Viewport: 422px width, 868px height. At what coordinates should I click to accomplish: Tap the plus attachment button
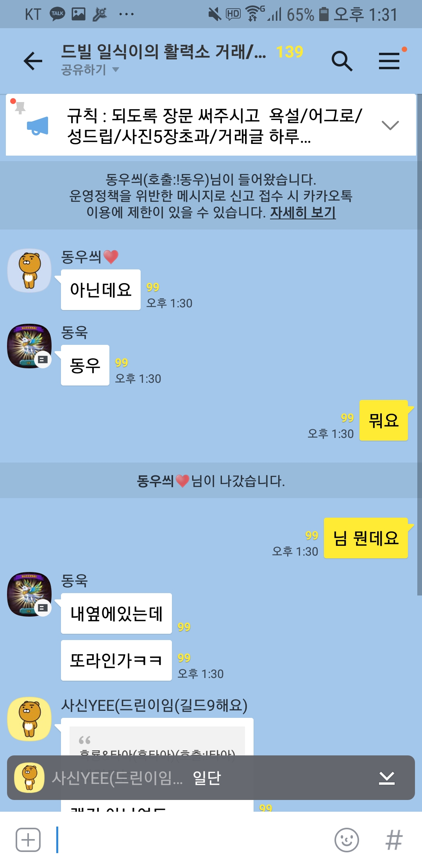(x=28, y=839)
